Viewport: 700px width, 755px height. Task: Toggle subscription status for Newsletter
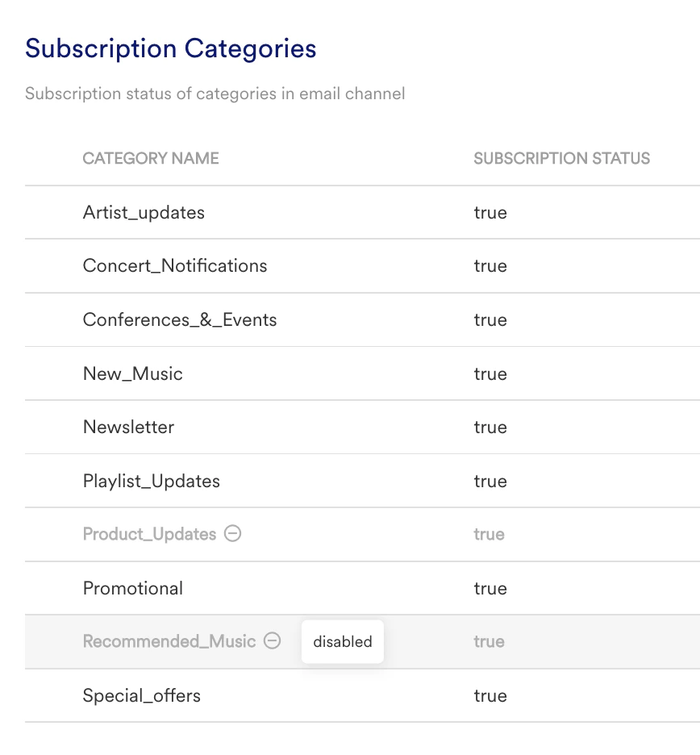pyautogui.click(x=490, y=427)
